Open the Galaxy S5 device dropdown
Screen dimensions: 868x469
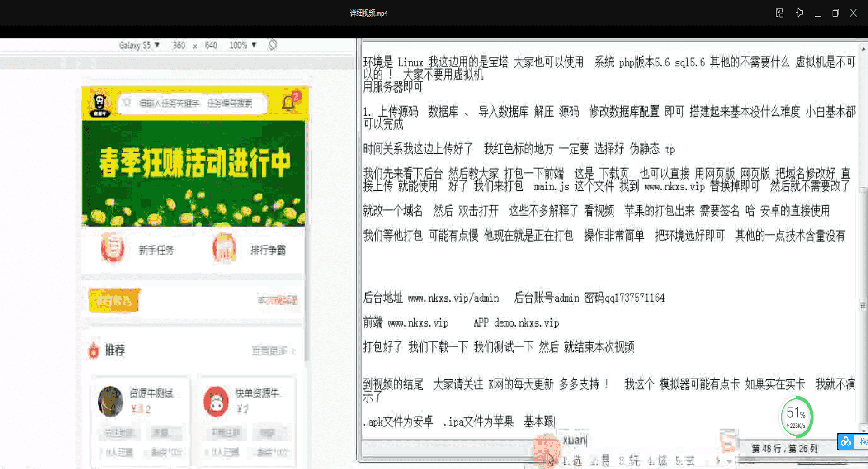139,45
